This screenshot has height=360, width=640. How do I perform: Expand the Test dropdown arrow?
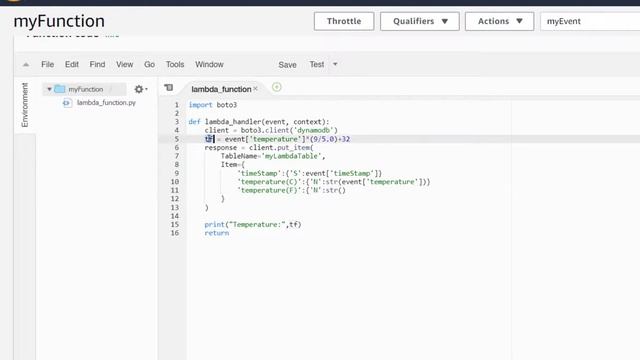tap(335, 64)
